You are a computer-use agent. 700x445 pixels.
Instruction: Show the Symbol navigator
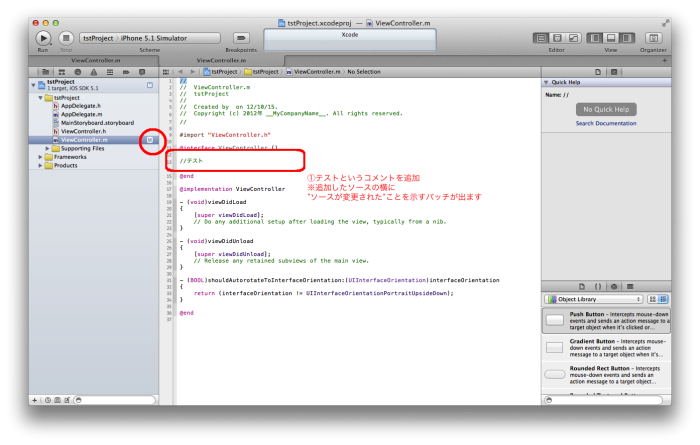(62, 72)
